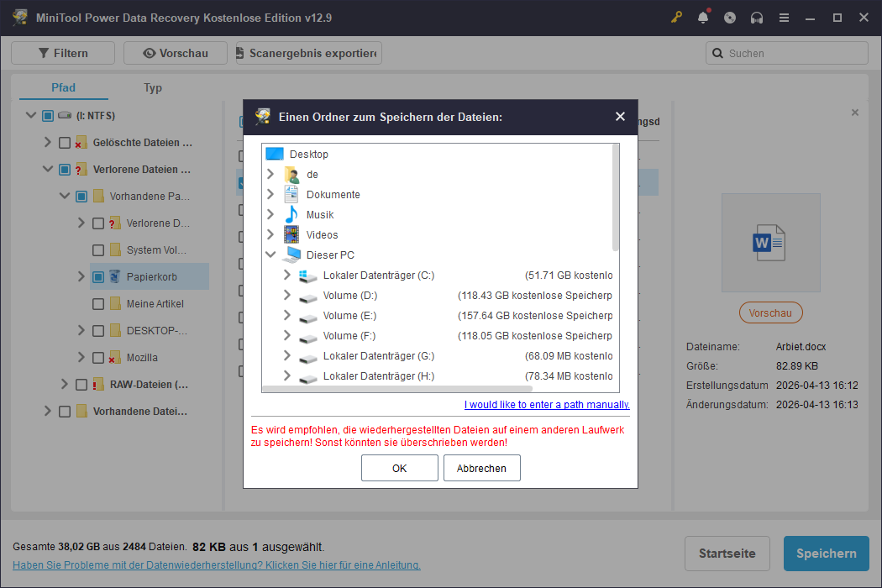Click Gelöschte Dateien folder icon
The width and height of the screenshot is (882, 588).
point(81,142)
